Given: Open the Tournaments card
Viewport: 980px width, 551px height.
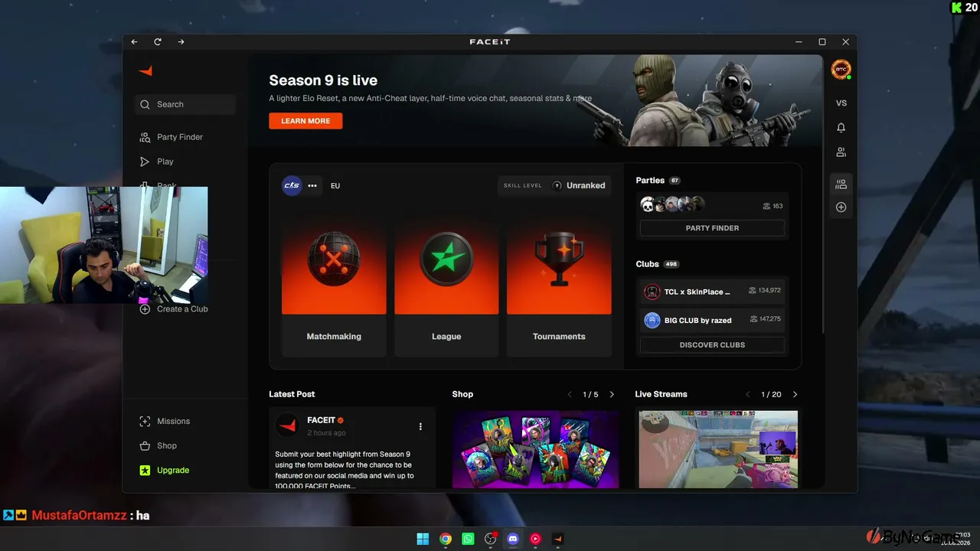Looking at the screenshot, I should coord(559,286).
